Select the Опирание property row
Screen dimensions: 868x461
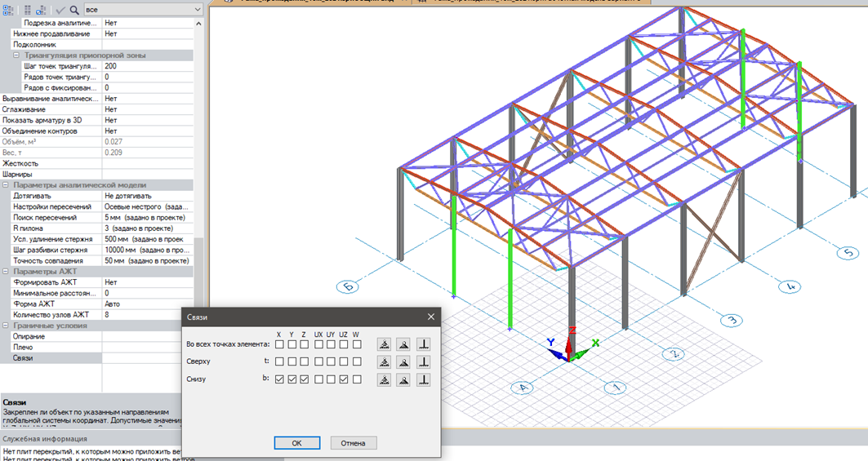coord(97,336)
